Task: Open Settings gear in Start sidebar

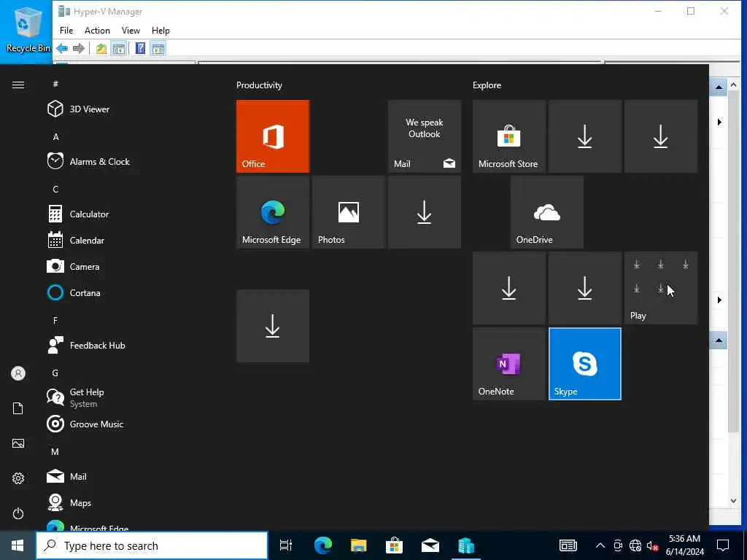Action: [18, 478]
